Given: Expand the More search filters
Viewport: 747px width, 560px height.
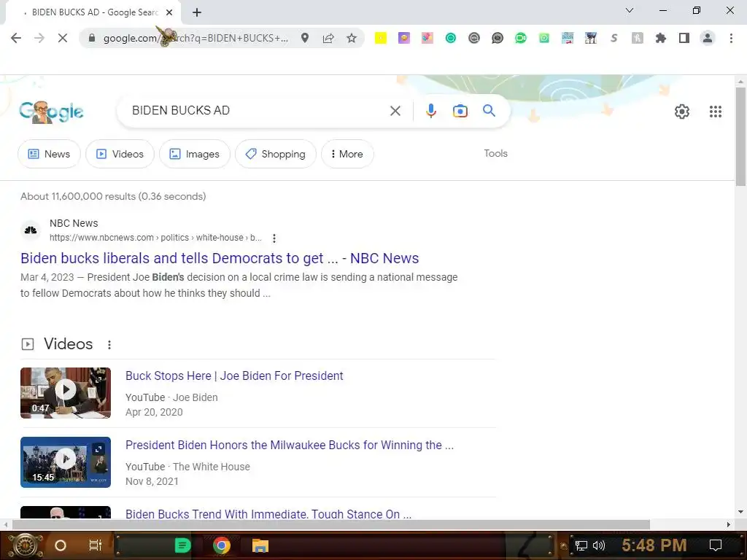Looking at the screenshot, I should [x=347, y=154].
